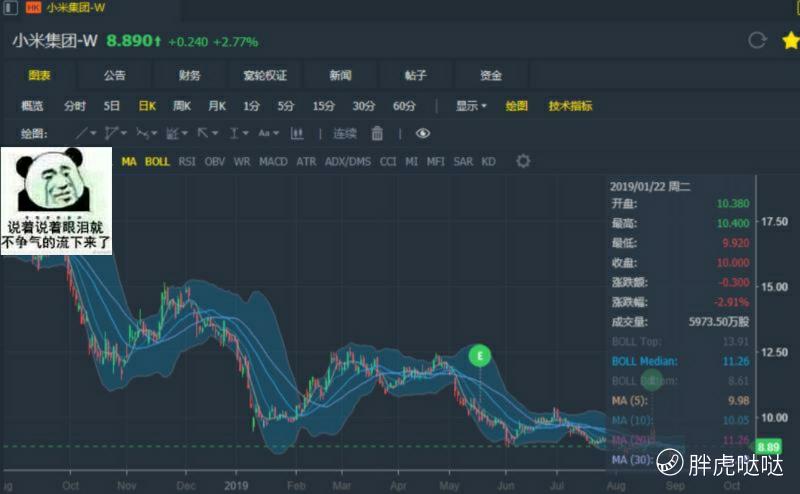The image size is (800, 494).
Task: Enable the SAR indicator
Action: (463, 162)
